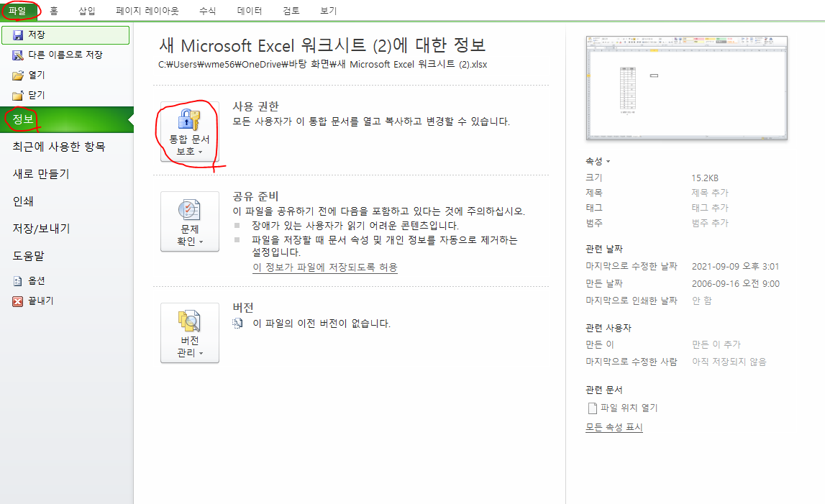This screenshot has height=504, width=825.
Task: Expand the 속성 properties dropdown
Action: 598,162
